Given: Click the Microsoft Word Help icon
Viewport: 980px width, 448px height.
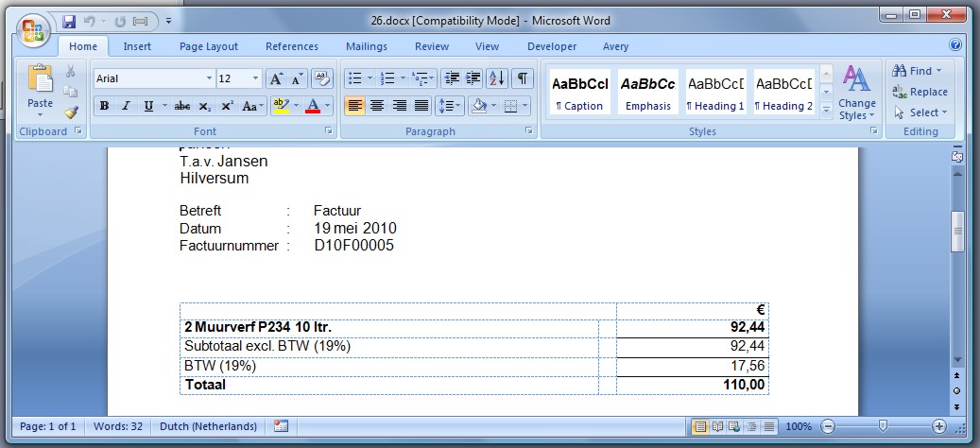Looking at the screenshot, I should (x=955, y=45).
